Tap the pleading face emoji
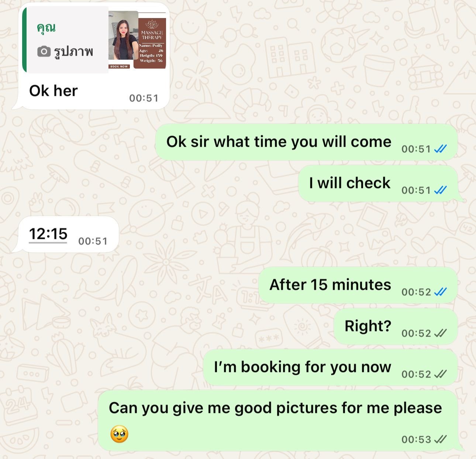Screen dimensions: 476x459 119,434
